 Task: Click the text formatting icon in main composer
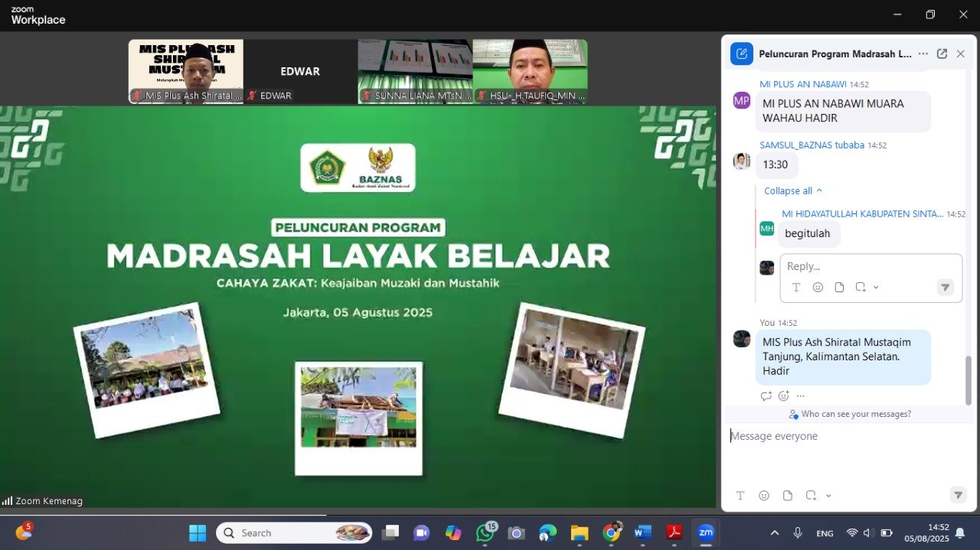[x=740, y=496]
